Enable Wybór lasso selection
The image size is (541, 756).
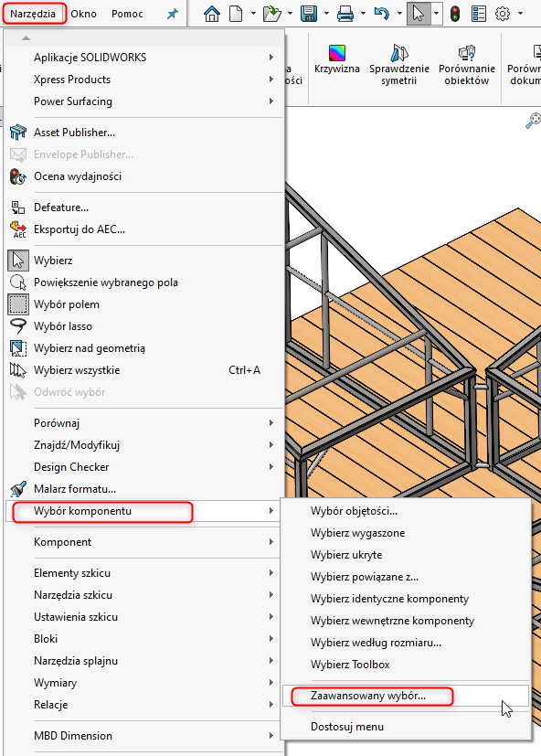[x=143, y=326]
